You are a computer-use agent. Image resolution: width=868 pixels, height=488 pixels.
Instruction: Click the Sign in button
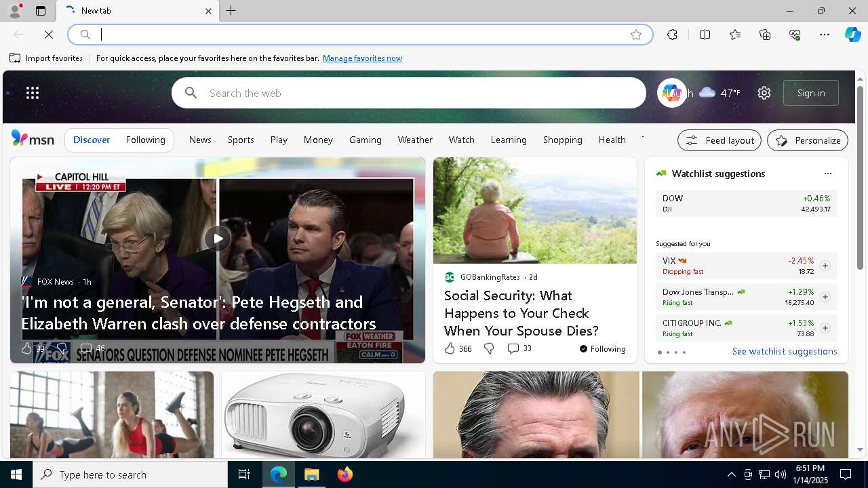pos(811,93)
